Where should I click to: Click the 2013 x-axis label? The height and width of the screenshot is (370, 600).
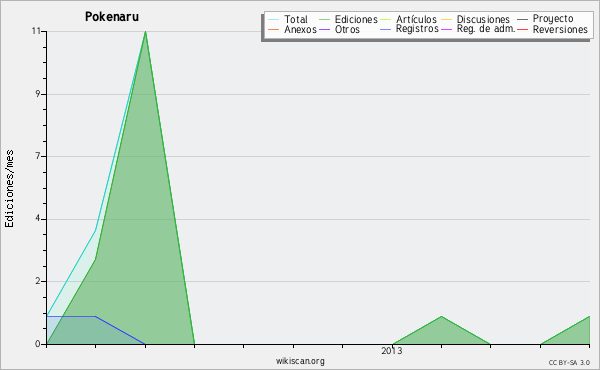pyautogui.click(x=392, y=350)
